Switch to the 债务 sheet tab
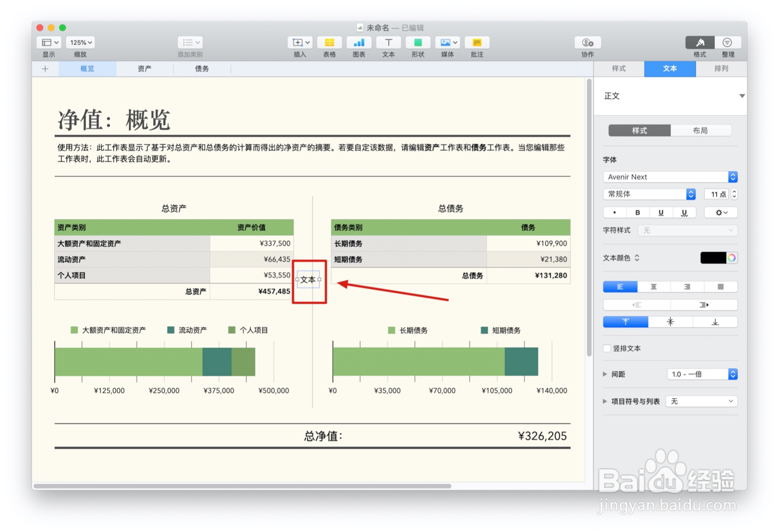 click(202, 69)
